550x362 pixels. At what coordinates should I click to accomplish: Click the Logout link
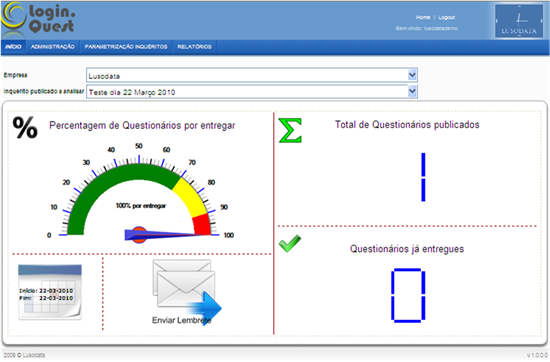pos(447,17)
